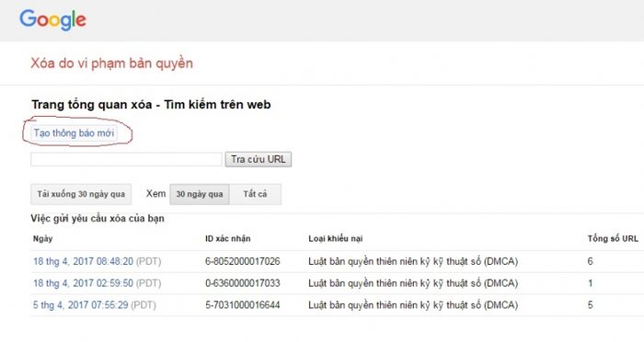Click the Ngày column header
This screenshot has height=342, width=644.
coord(42,238)
